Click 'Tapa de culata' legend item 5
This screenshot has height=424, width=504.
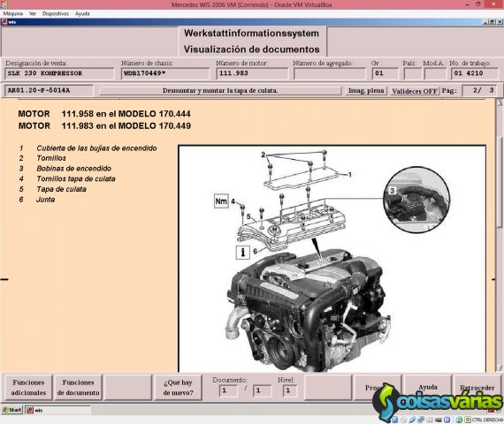coord(61,189)
